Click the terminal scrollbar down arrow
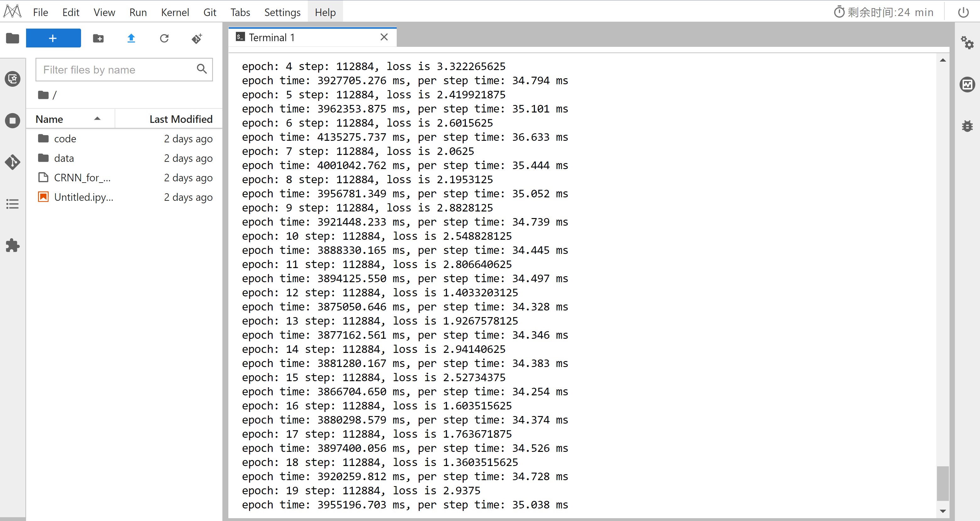Image resolution: width=980 pixels, height=521 pixels. pyautogui.click(x=943, y=511)
